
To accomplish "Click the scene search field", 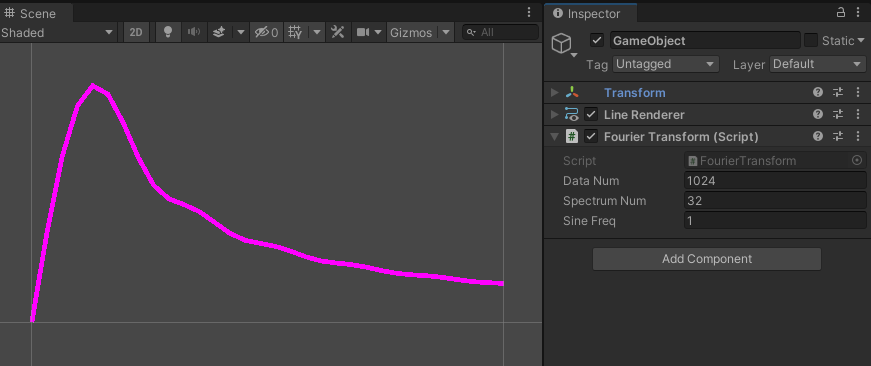I will [x=500, y=32].
